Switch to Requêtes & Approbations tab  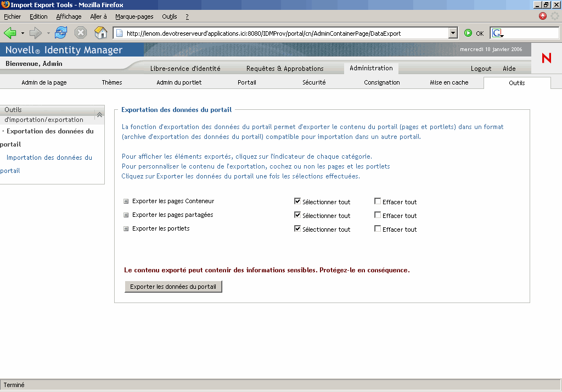pos(285,69)
